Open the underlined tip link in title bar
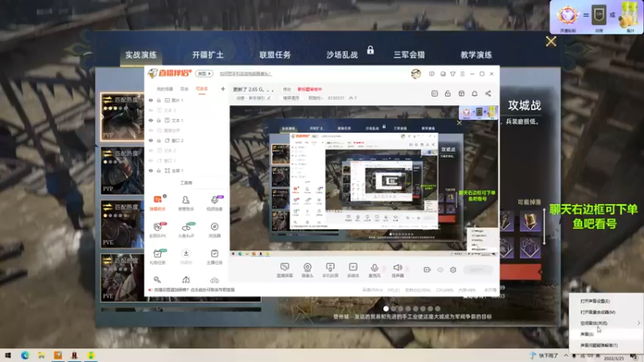This screenshot has width=644, height=362. pyautogui.click(x=246, y=74)
